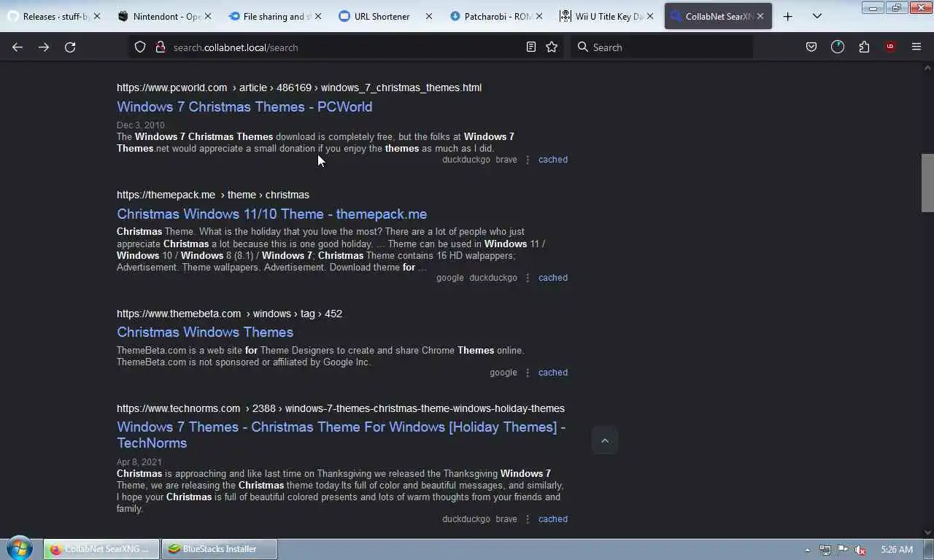Open cached link for ThemeBeta result
Image resolution: width=934 pixels, height=560 pixels.
click(552, 373)
